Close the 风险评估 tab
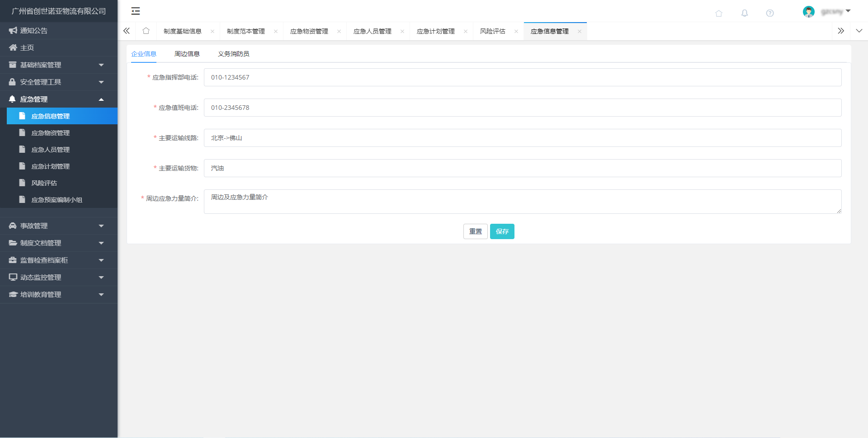Image resolution: width=868 pixels, height=438 pixels. point(516,32)
